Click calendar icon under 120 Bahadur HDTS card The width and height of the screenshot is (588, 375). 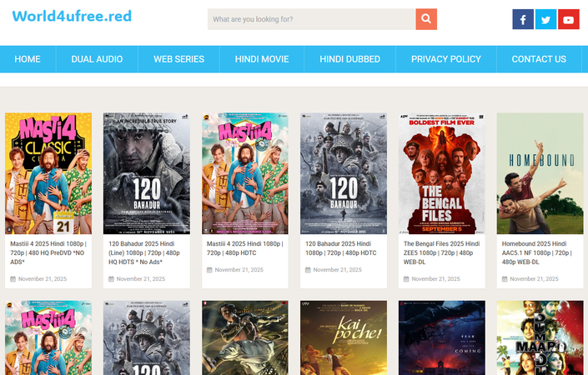[x=111, y=278]
